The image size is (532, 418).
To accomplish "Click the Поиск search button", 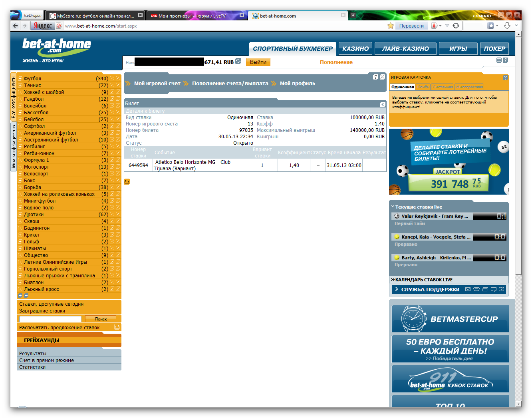I will 101,319.
